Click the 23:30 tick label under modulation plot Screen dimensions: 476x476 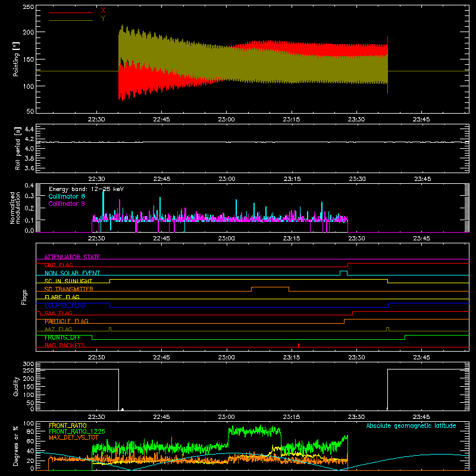(356, 239)
